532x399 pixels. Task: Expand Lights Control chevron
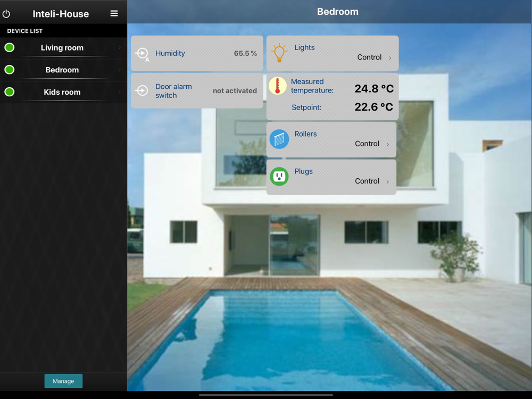click(x=390, y=58)
